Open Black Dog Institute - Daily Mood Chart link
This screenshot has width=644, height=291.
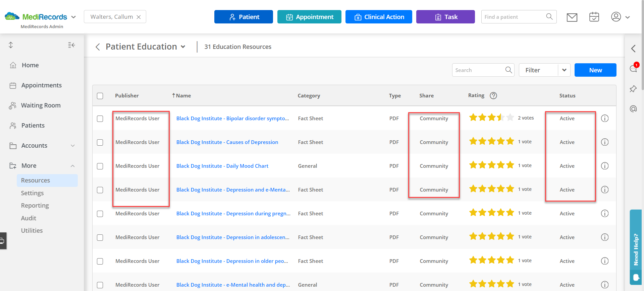222,166
